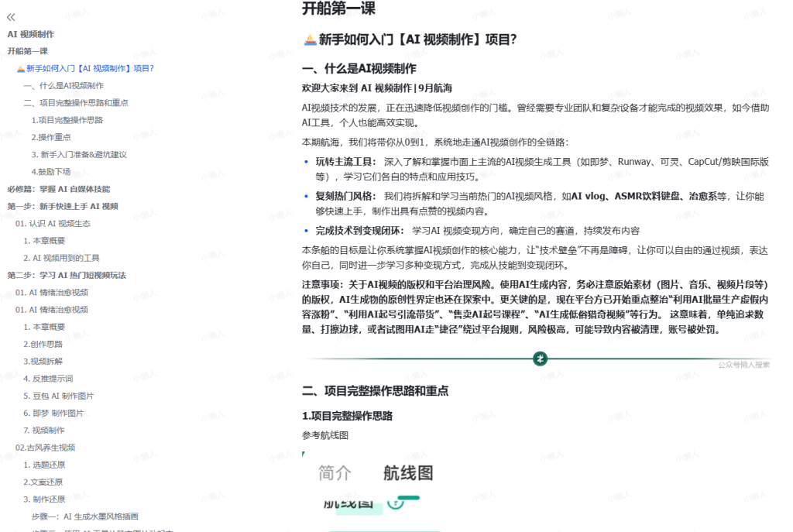Switch to the '航线图' tab
This screenshot has width=793, height=532.
pyautogui.click(x=408, y=473)
